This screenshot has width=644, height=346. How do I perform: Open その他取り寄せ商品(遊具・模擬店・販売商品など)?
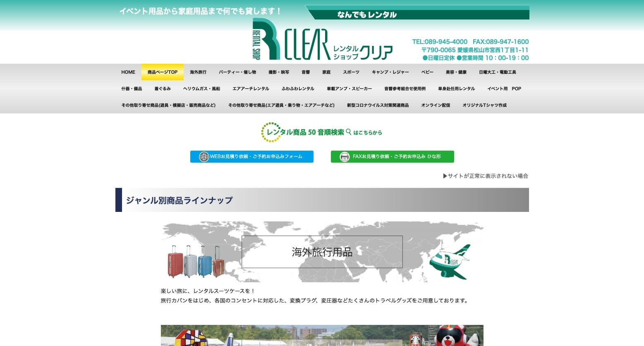point(168,105)
